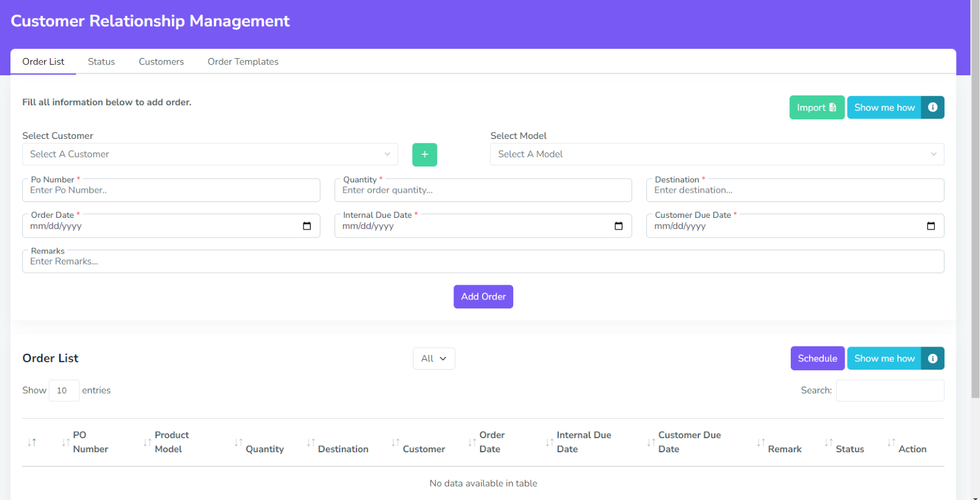Open the Customer Due Date calendar icon

click(930, 226)
